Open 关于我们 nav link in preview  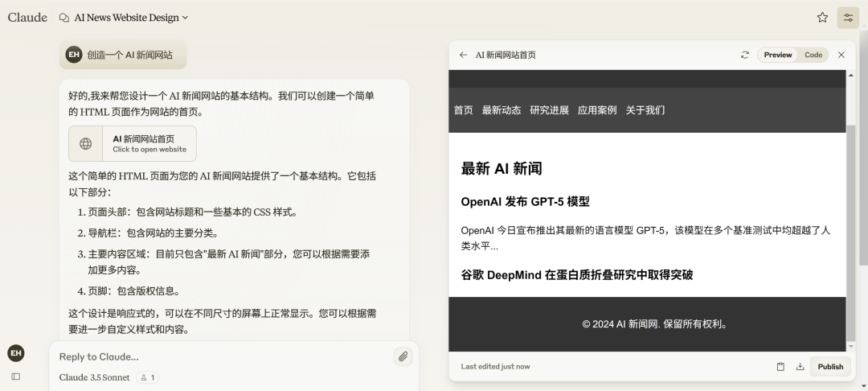pyautogui.click(x=645, y=110)
